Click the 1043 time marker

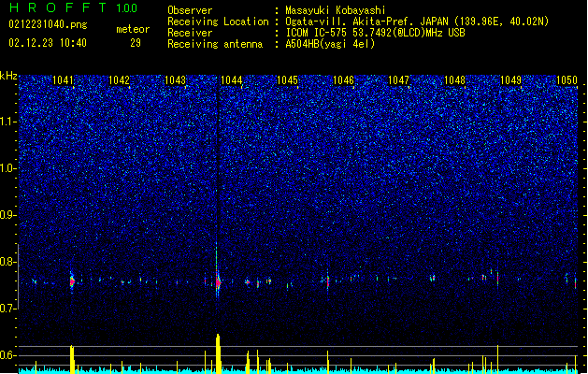(175, 80)
